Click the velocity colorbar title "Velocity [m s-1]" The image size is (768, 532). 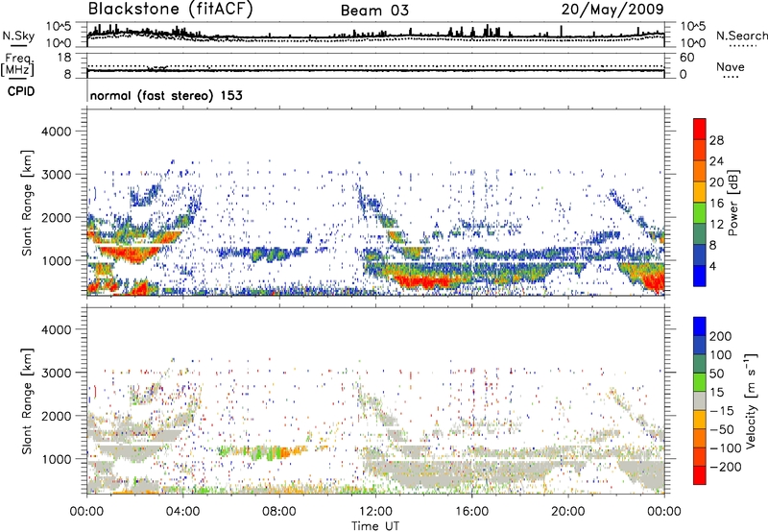click(x=751, y=401)
